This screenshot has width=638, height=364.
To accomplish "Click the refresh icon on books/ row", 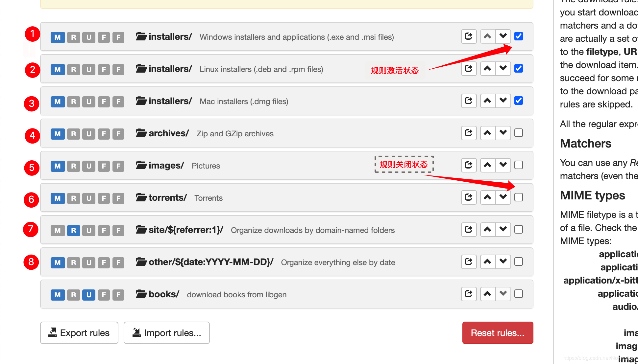I will coord(468,294).
